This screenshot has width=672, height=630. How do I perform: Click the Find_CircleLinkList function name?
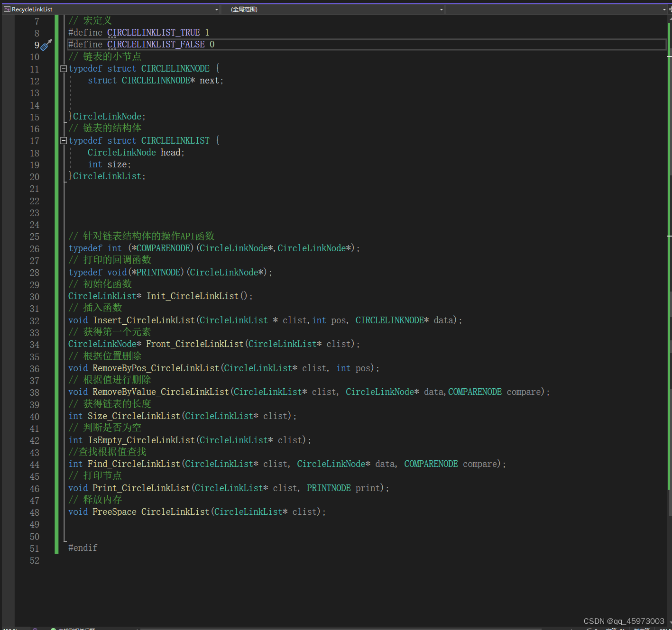pyautogui.click(x=134, y=464)
